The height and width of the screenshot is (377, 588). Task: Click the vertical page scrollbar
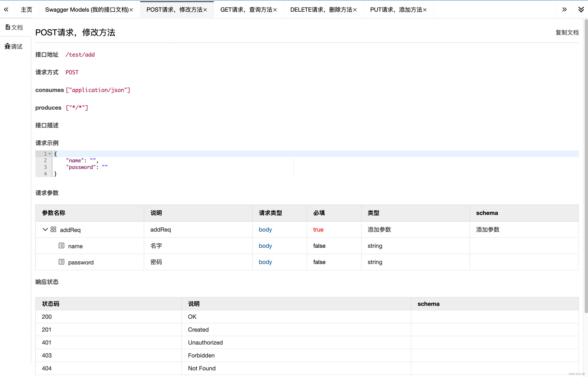(x=586, y=166)
